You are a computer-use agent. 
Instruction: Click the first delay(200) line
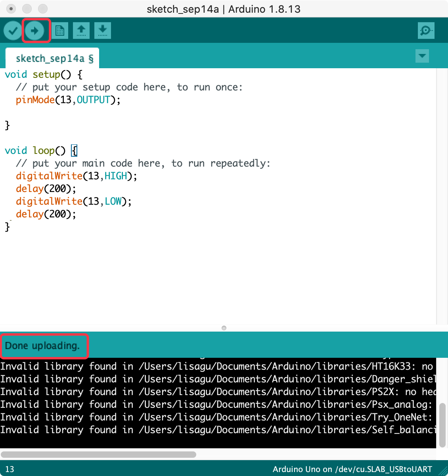click(x=46, y=188)
